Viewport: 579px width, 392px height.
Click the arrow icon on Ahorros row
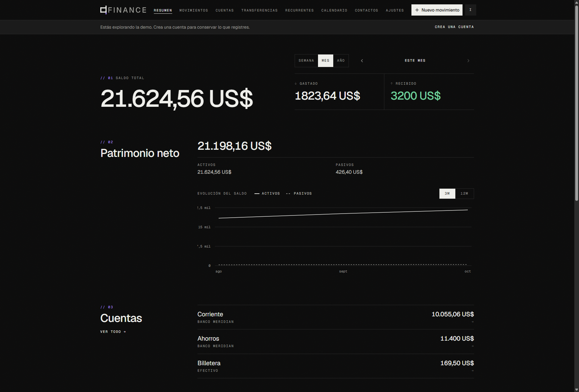coord(472,346)
